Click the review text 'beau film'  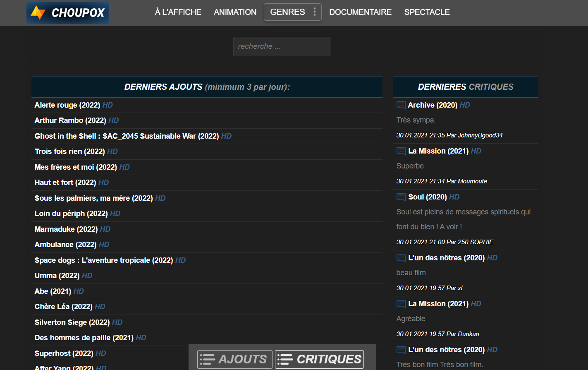[x=411, y=273]
